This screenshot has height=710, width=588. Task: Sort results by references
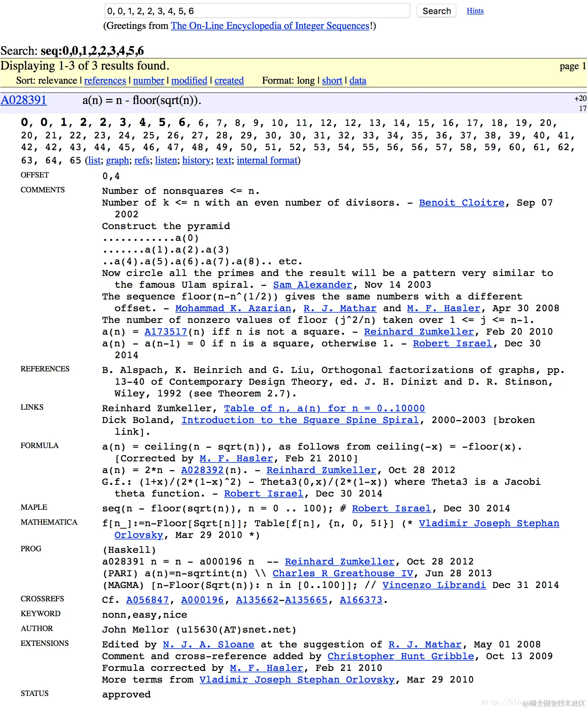pos(105,81)
